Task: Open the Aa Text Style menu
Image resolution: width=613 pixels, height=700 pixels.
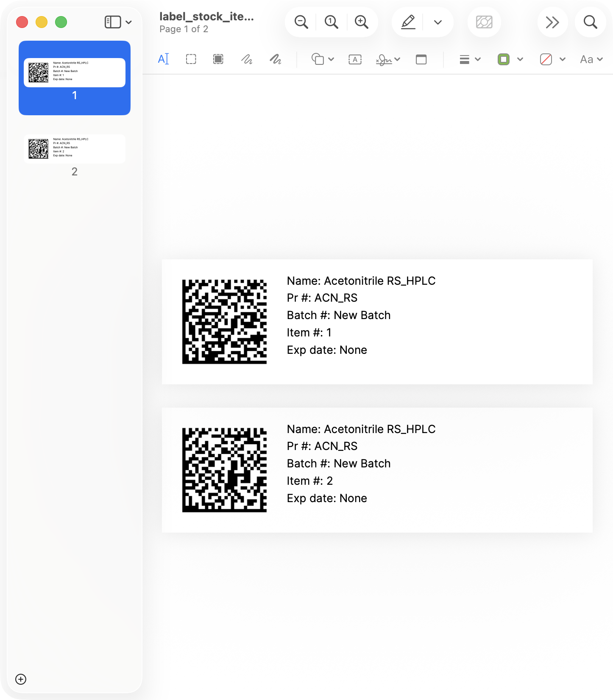Action: [591, 59]
